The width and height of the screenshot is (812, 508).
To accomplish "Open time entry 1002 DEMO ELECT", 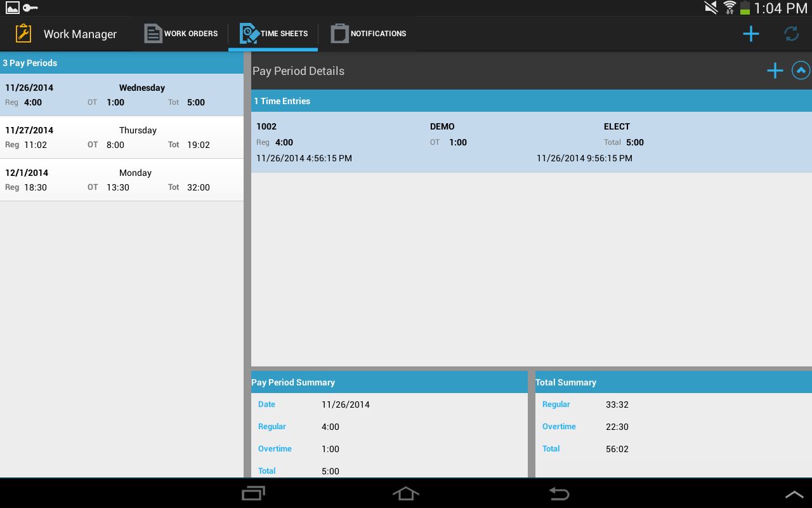I will coord(532,142).
